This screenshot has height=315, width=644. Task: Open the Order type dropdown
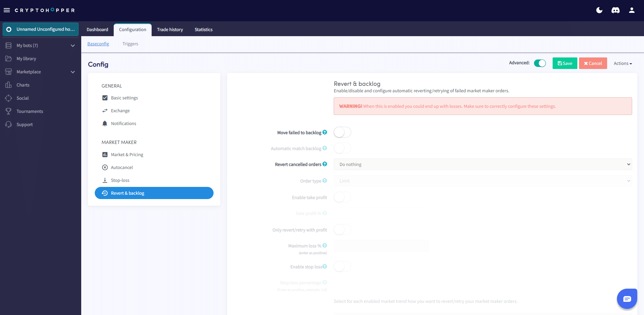click(x=483, y=181)
